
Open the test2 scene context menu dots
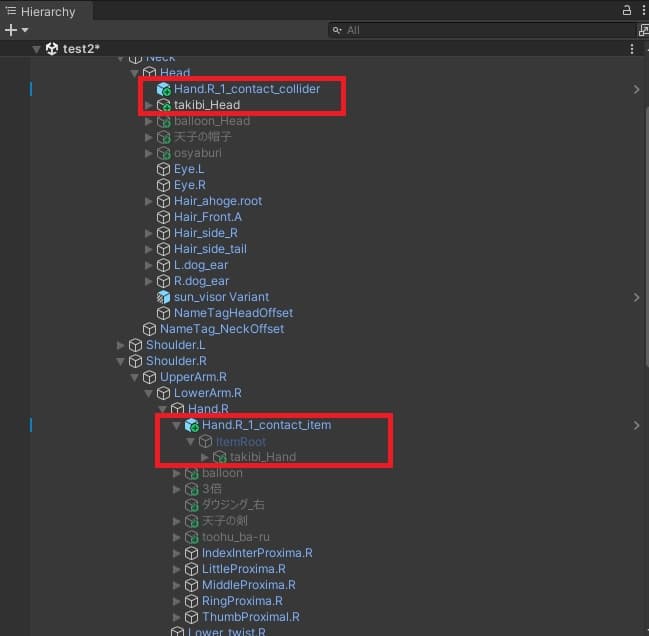coord(632,49)
